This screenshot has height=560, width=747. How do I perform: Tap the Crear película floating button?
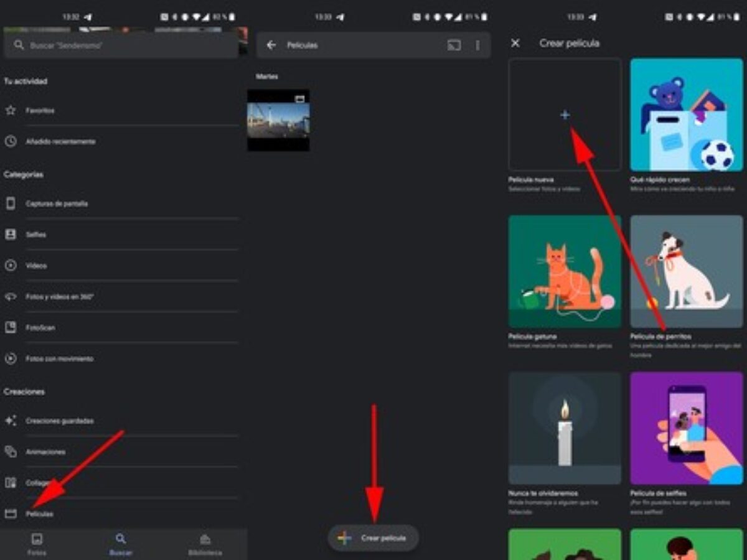pyautogui.click(x=374, y=538)
